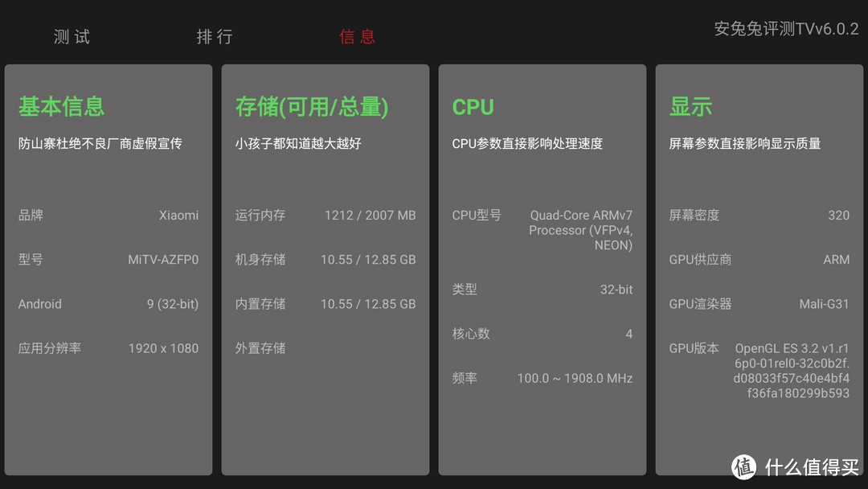868x489 pixels.
Task: Click the Xiaomi brand value
Action: pos(178,215)
